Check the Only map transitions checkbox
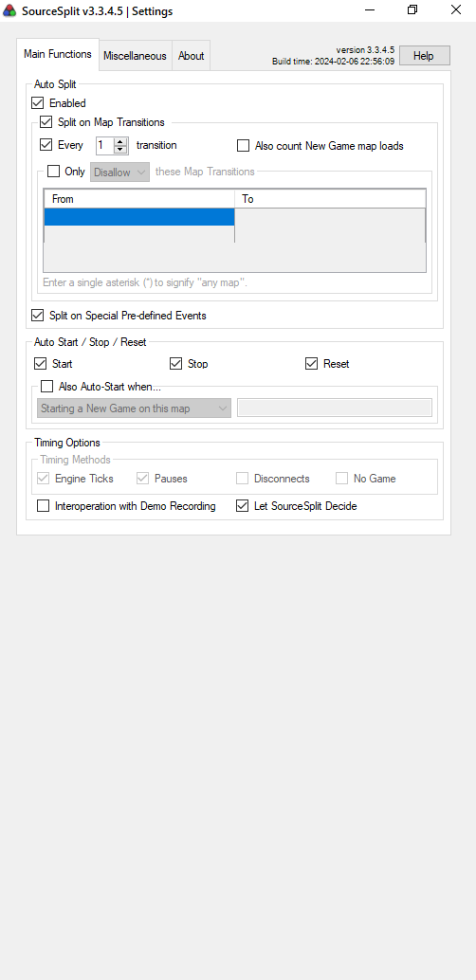476x980 pixels. click(x=54, y=171)
